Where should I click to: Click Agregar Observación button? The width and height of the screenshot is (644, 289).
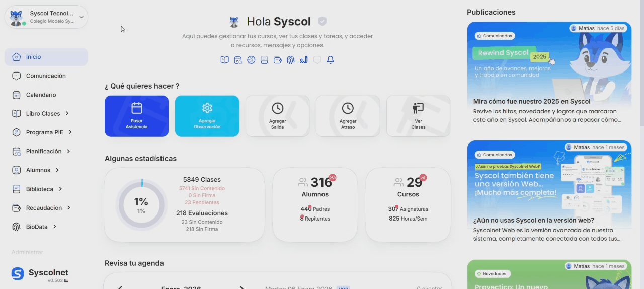pos(207,116)
